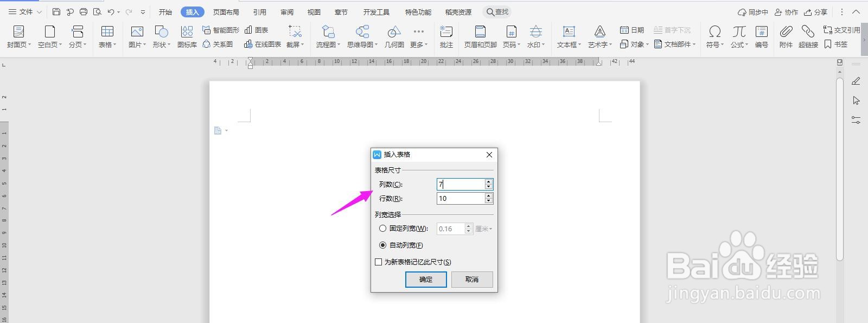Select the fixed column width radio button
The height and width of the screenshot is (323, 868).
383,229
